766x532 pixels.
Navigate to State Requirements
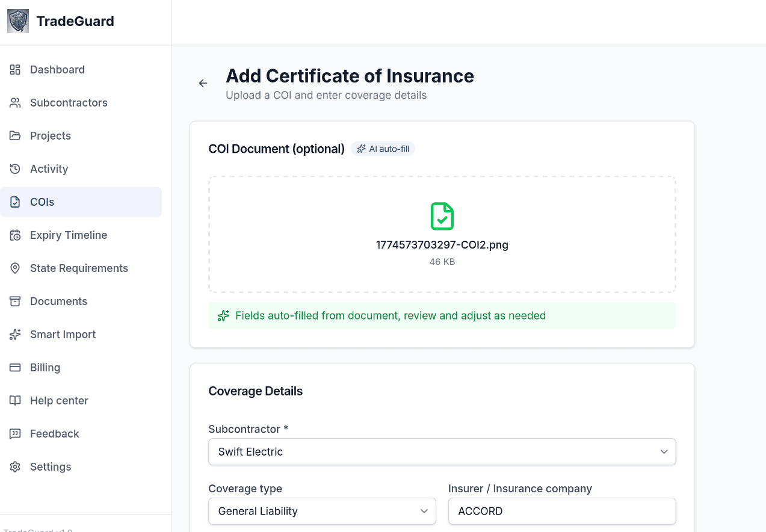click(x=81, y=268)
